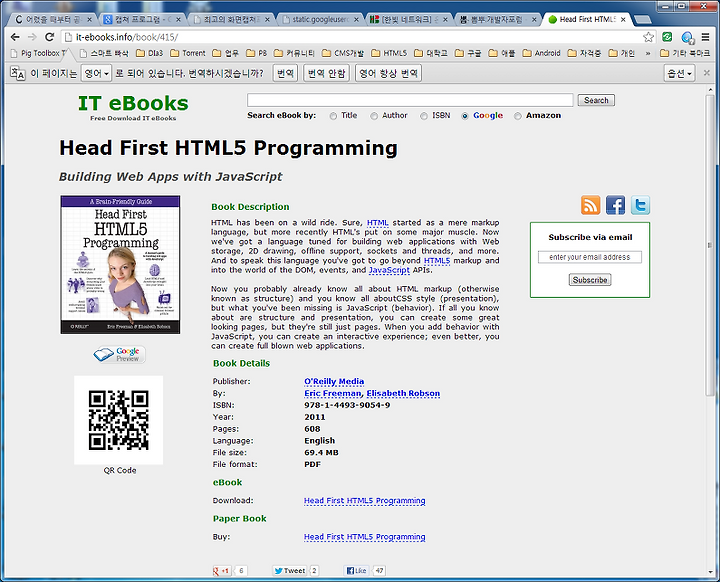This screenshot has height=582, width=720.
Task: Click the 번역 안함 button
Action: click(326, 73)
